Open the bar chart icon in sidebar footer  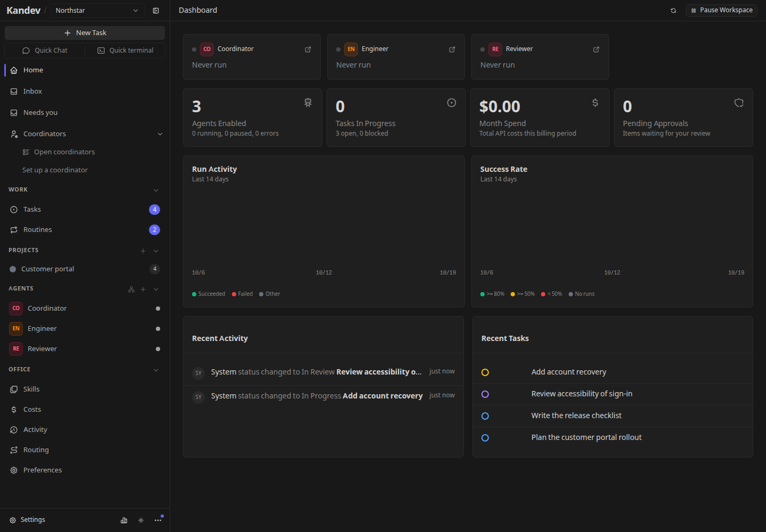tap(124, 520)
